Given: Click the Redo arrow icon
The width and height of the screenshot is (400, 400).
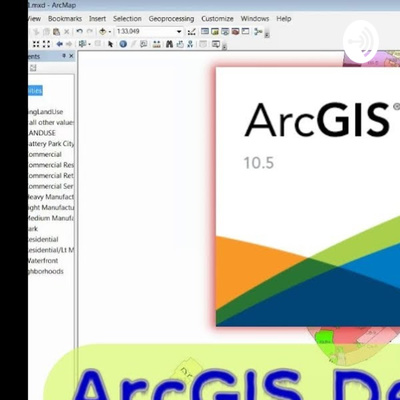Looking at the screenshot, I should click(x=90, y=31).
